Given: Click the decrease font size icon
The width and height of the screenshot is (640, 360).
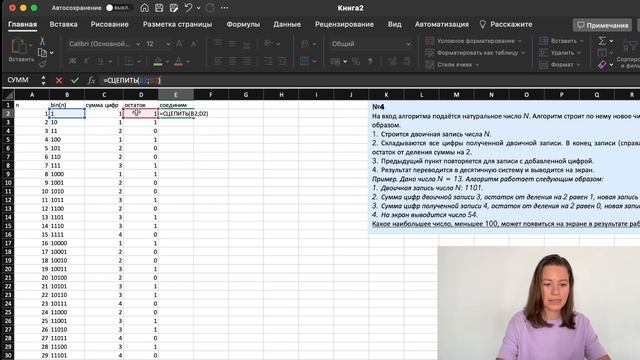Looking at the screenshot, I should coord(194,44).
